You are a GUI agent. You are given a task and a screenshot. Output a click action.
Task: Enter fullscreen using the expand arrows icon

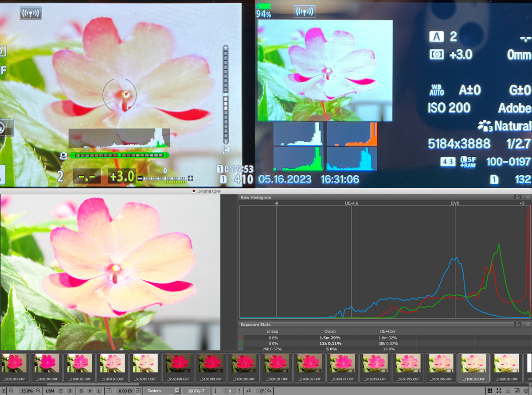point(499,391)
